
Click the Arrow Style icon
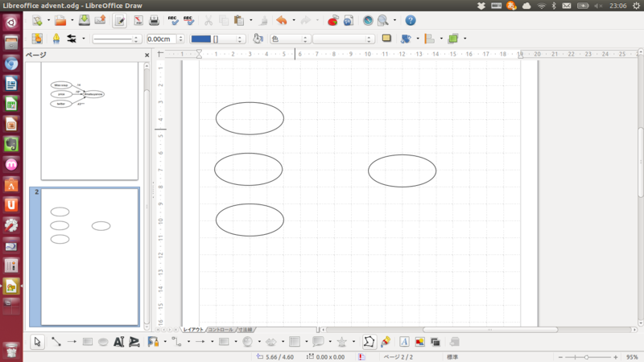click(x=72, y=39)
